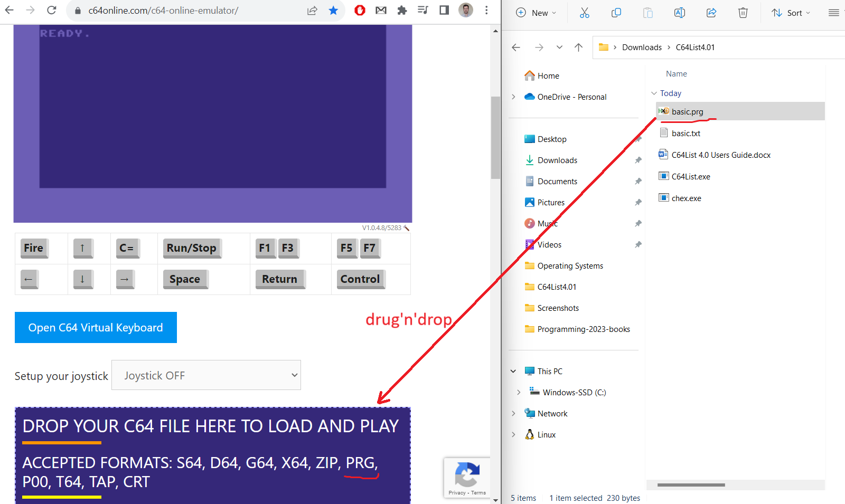Click the Rename icon in Explorer toolbar
845x504 pixels.
[x=679, y=13]
